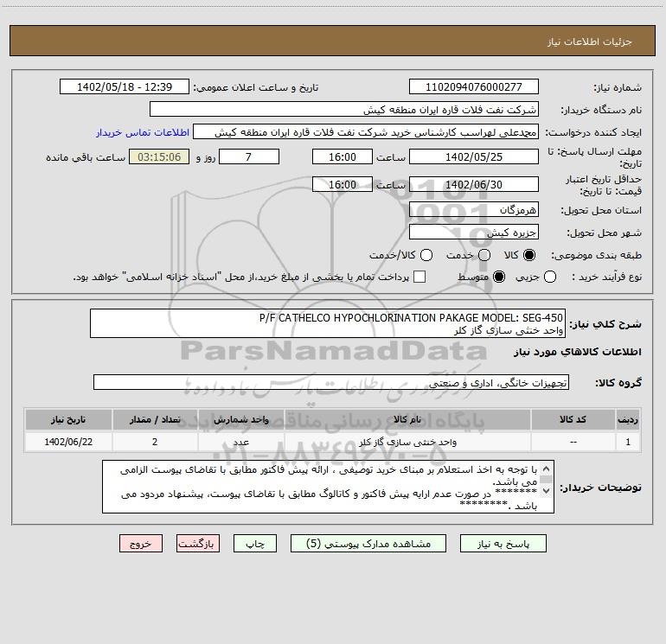Click the گروه کالا field

[331, 382]
